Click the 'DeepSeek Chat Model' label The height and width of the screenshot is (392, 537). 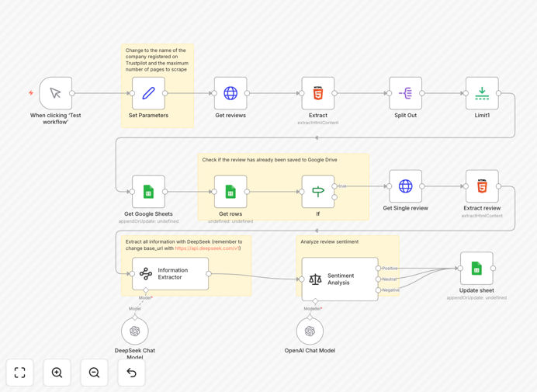(135, 354)
